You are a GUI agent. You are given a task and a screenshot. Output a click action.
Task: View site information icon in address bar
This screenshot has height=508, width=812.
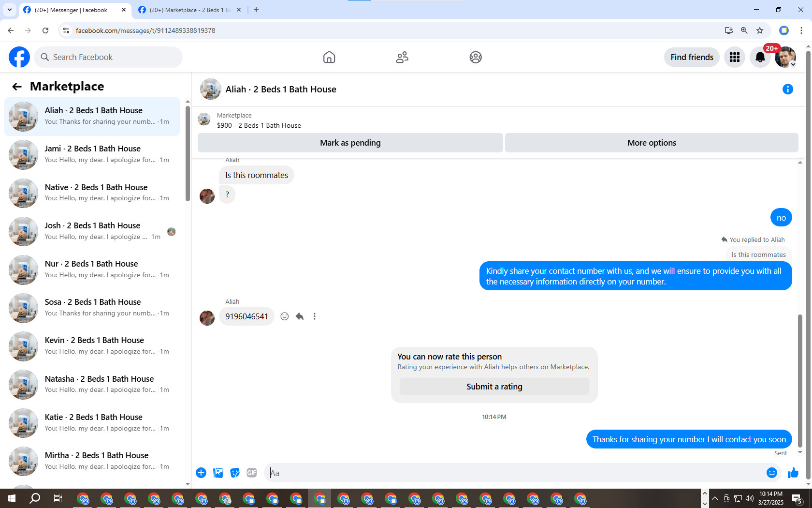[x=66, y=30]
